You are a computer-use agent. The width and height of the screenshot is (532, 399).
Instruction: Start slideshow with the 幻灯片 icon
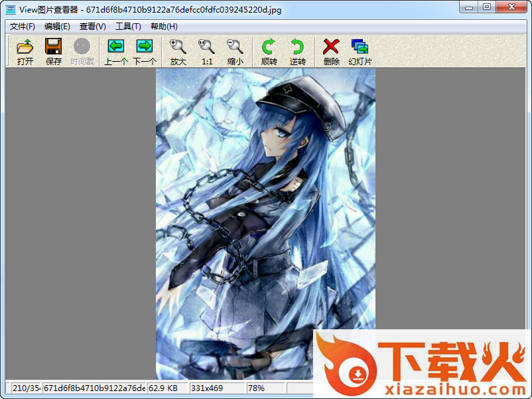click(360, 46)
